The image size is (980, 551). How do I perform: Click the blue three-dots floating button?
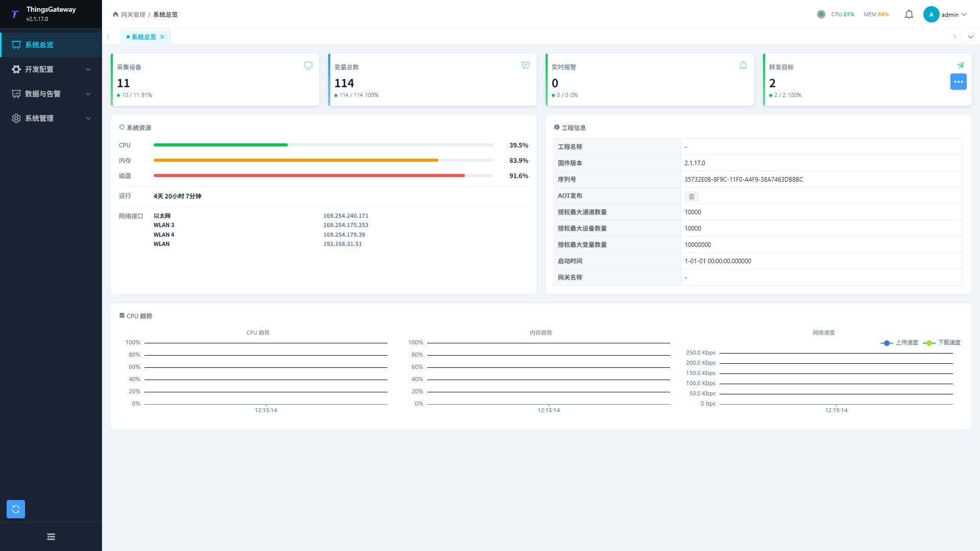tap(959, 82)
